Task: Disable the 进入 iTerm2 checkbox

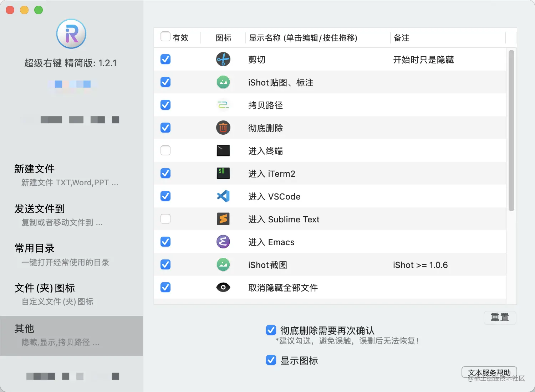Action: coord(165,173)
